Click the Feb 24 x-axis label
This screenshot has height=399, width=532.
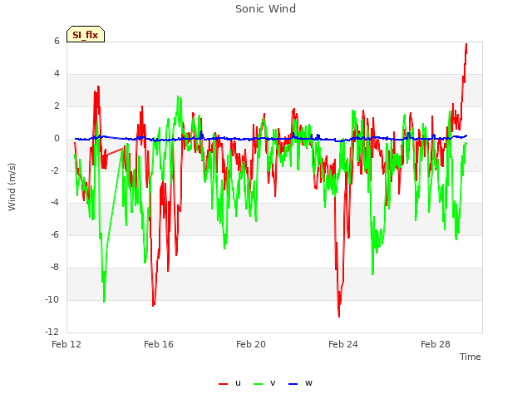[343, 344]
